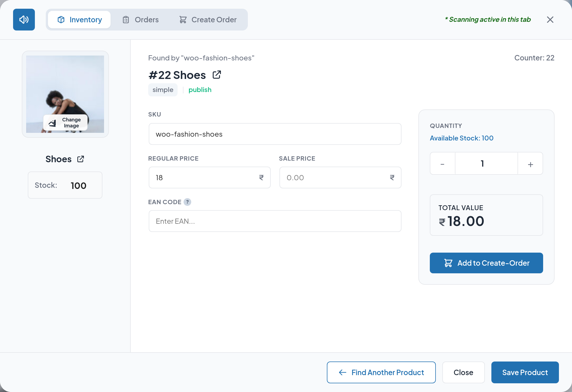Click the Close button in footer
Image resolution: width=572 pixels, height=392 pixels.
click(464, 372)
